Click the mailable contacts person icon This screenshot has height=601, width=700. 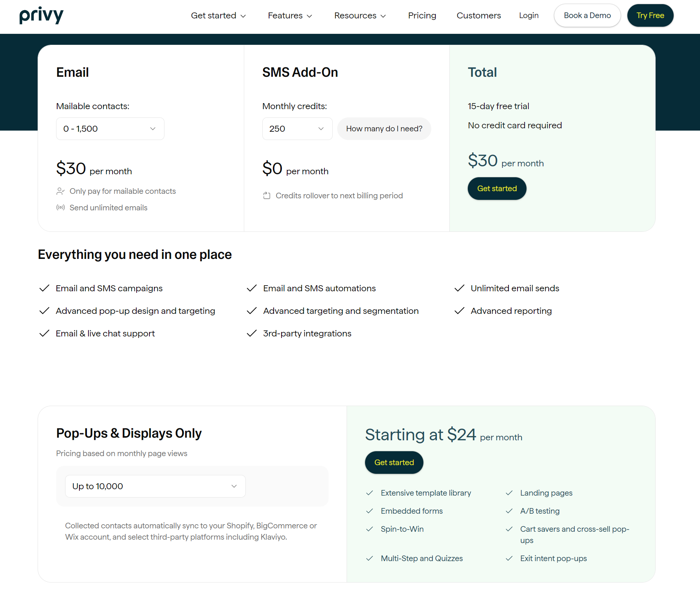60,191
